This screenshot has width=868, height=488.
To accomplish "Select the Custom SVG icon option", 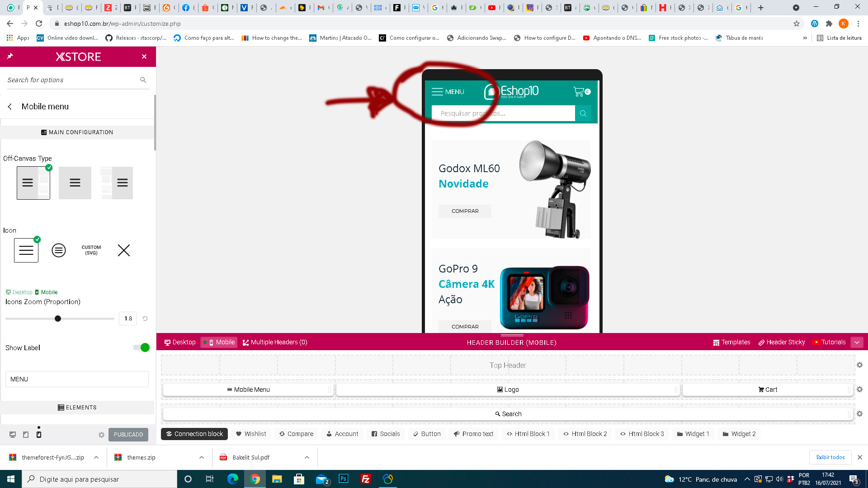I will click(x=91, y=250).
